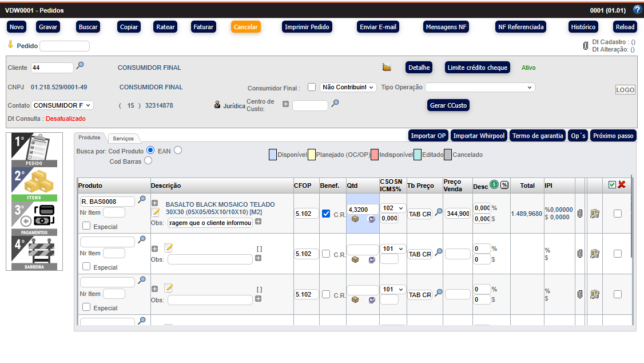Click the green dollar discount icon

[494, 184]
